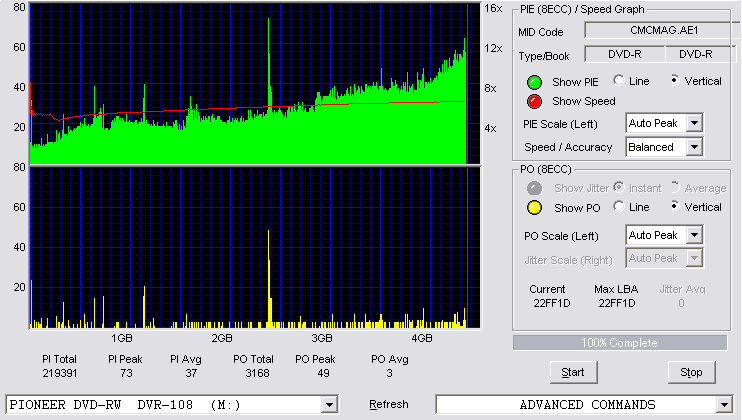Click the MID Code field CMCMAG.AE1

click(x=662, y=30)
